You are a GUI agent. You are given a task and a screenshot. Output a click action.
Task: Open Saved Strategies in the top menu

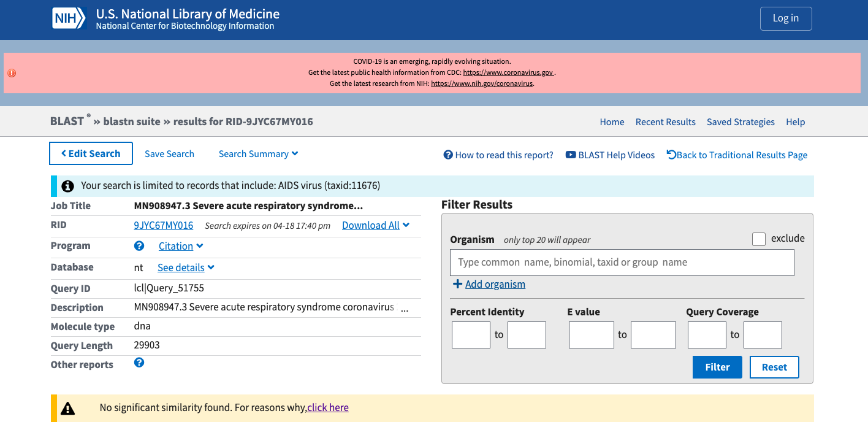(740, 122)
